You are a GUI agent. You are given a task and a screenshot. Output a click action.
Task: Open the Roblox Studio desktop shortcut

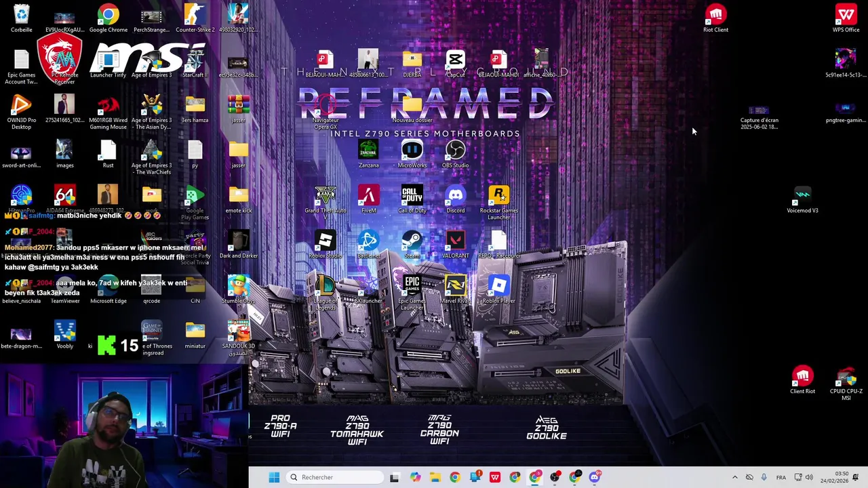tap(325, 245)
